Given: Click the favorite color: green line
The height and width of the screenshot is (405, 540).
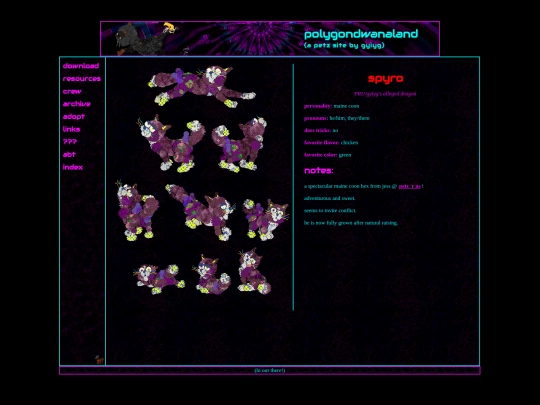Looking at the screenshot, I should 328,155.
